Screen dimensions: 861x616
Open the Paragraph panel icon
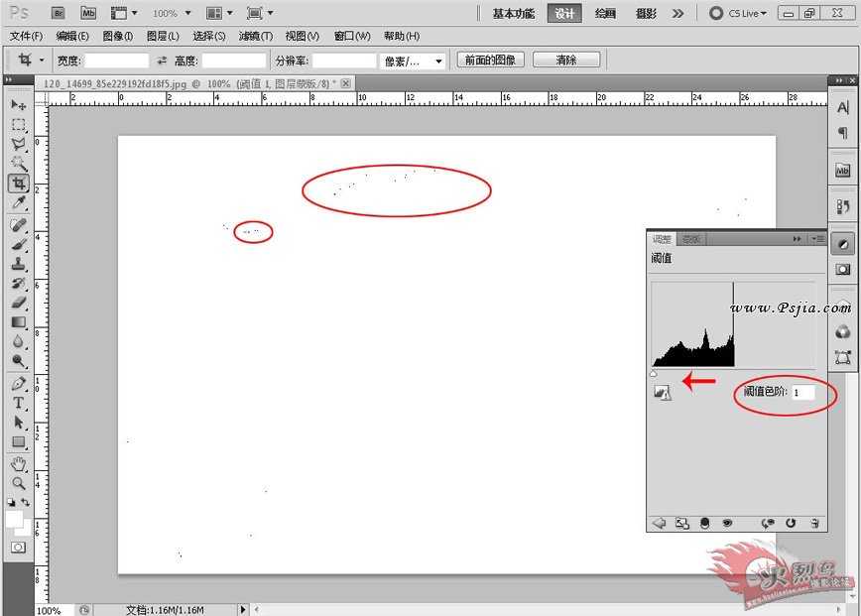click(x=843, y=132)
